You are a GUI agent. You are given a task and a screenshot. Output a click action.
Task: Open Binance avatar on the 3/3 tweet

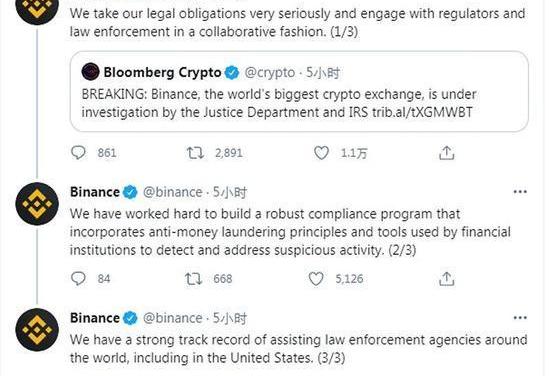pos(37,330)
